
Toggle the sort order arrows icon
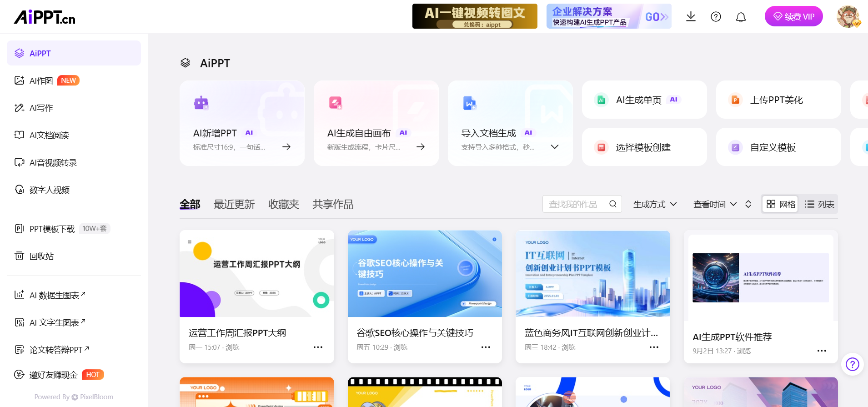(x=748, y=204)
